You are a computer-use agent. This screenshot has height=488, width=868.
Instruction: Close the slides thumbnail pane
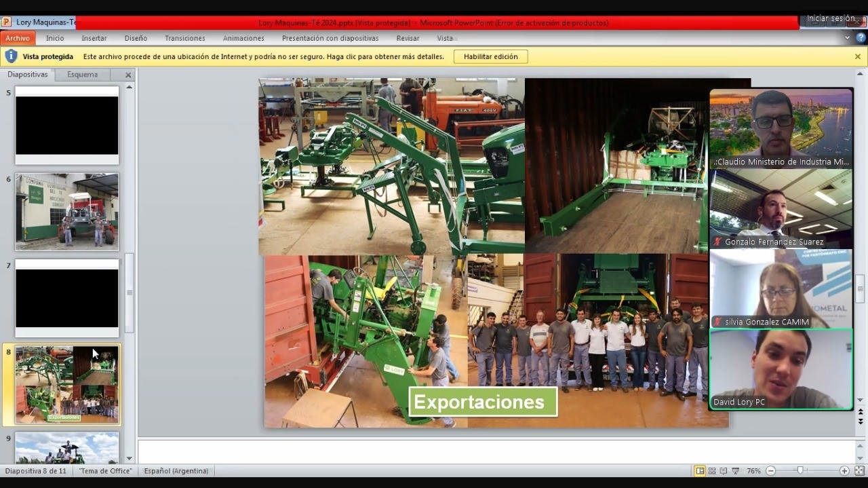[x=128, y=75]
